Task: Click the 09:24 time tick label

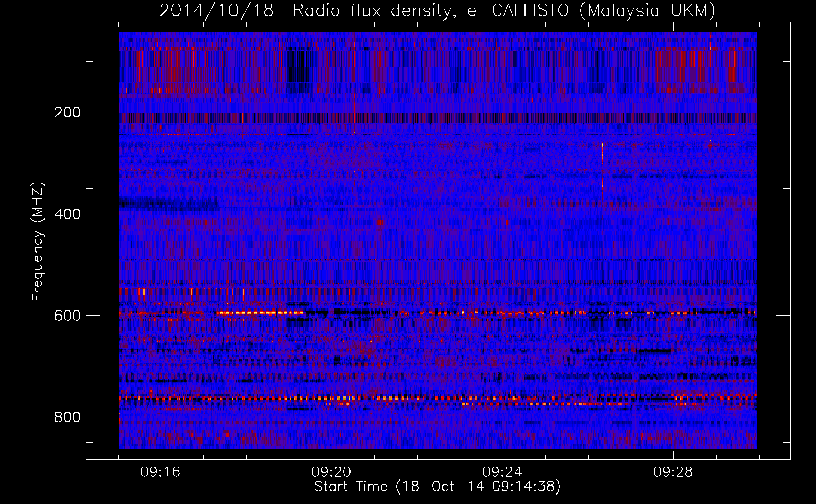Action: 502,472
